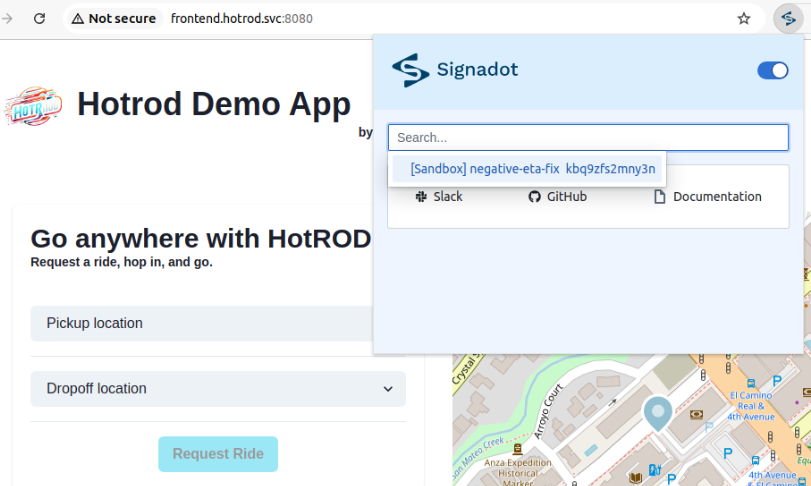Select sandbox negative-eta-fix from suggestions
Viewport: 811px width, 486px height.
point(527,169)
